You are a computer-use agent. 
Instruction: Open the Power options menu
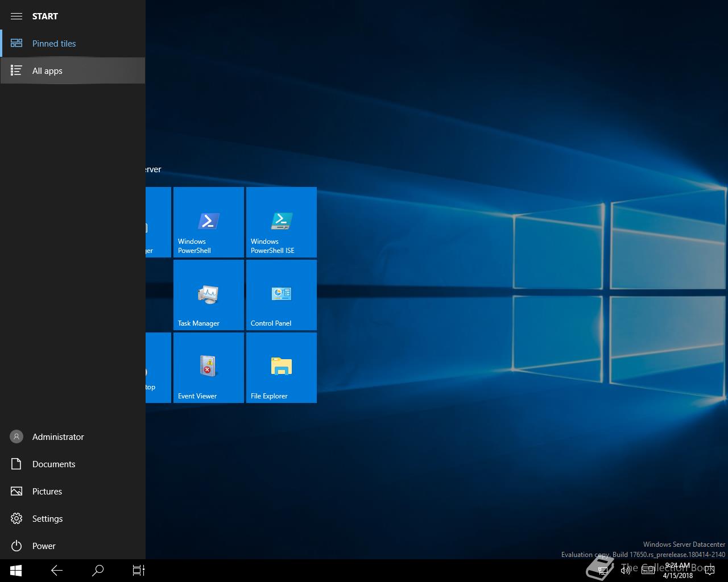[73, 546]
